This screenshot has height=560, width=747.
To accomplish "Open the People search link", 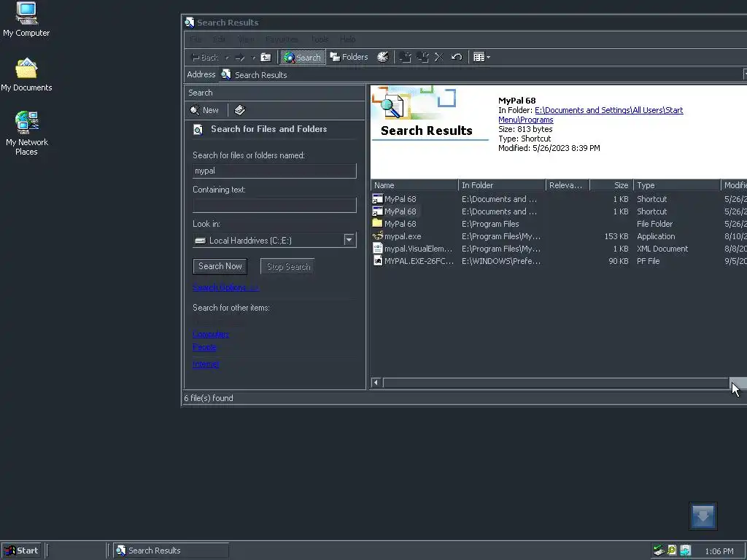I will [204, 346].
